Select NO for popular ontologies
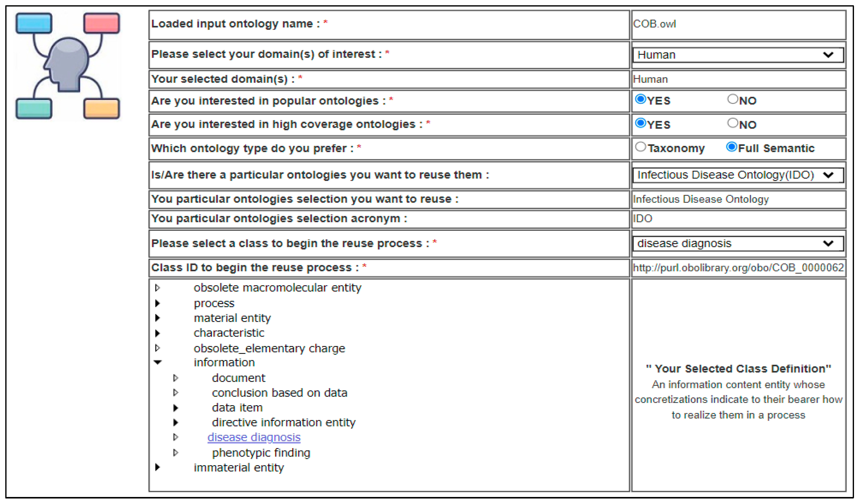 click(732, 99)
